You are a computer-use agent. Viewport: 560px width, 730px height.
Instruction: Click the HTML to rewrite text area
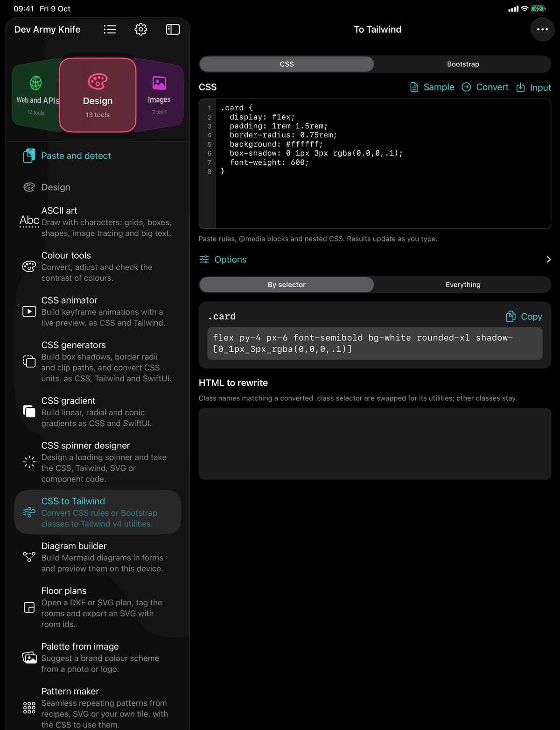[x=375, y=444]
